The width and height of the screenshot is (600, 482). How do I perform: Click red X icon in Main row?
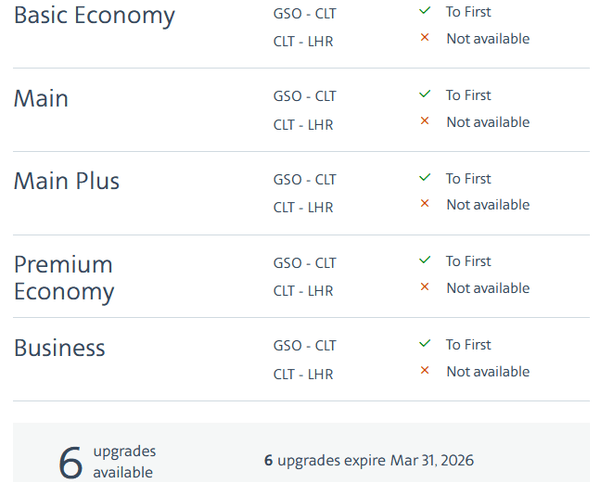(x=425, y=122)
